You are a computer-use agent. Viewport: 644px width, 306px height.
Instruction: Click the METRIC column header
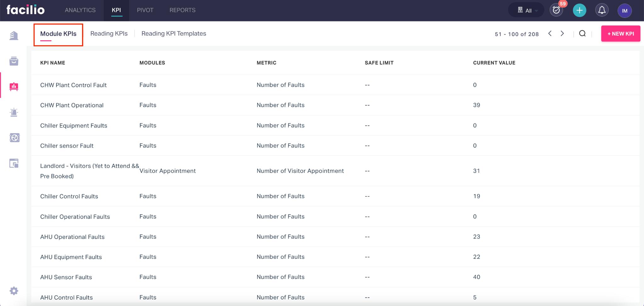pos(266,63)
